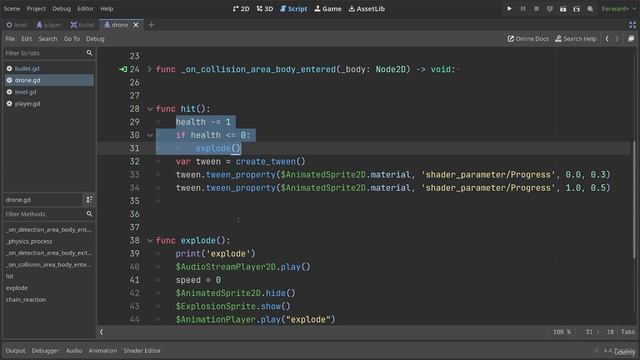Image resolution: width=640 pixels, height=360 pixels.
Task: Go to previous edited document arrow
Action: click(x=607, y=39)
